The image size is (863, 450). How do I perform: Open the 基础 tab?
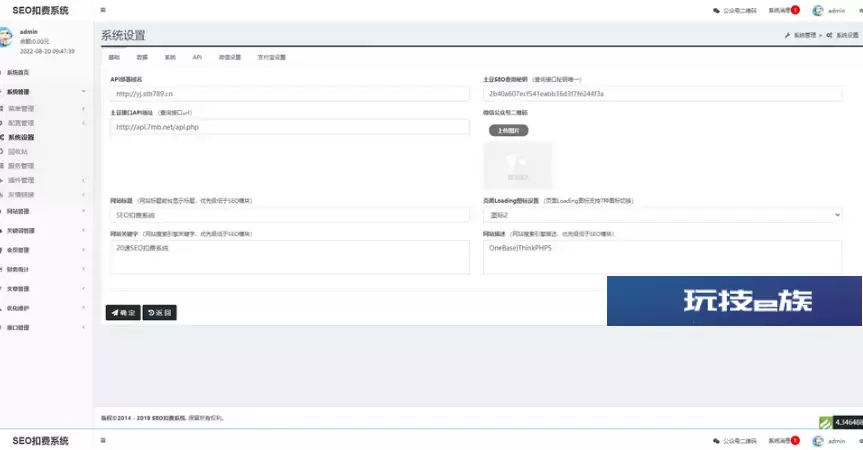114,57
